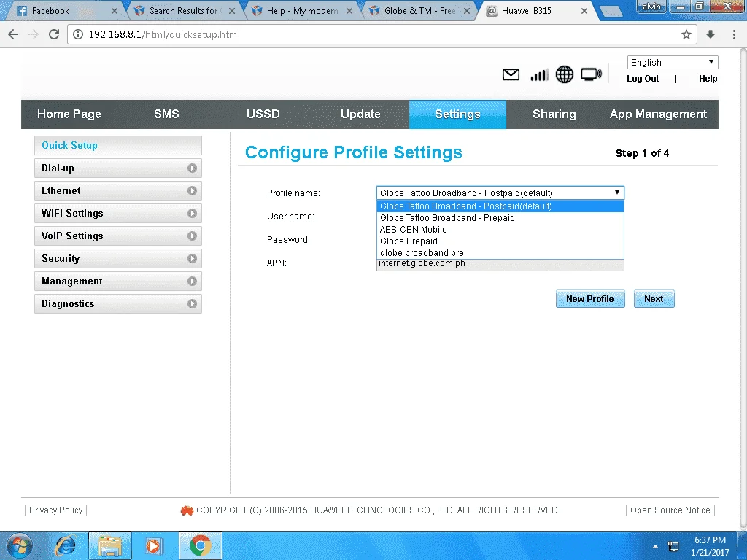747x560 pixels.
Task: Open the Sharing menu
Action: pos(554,114)
